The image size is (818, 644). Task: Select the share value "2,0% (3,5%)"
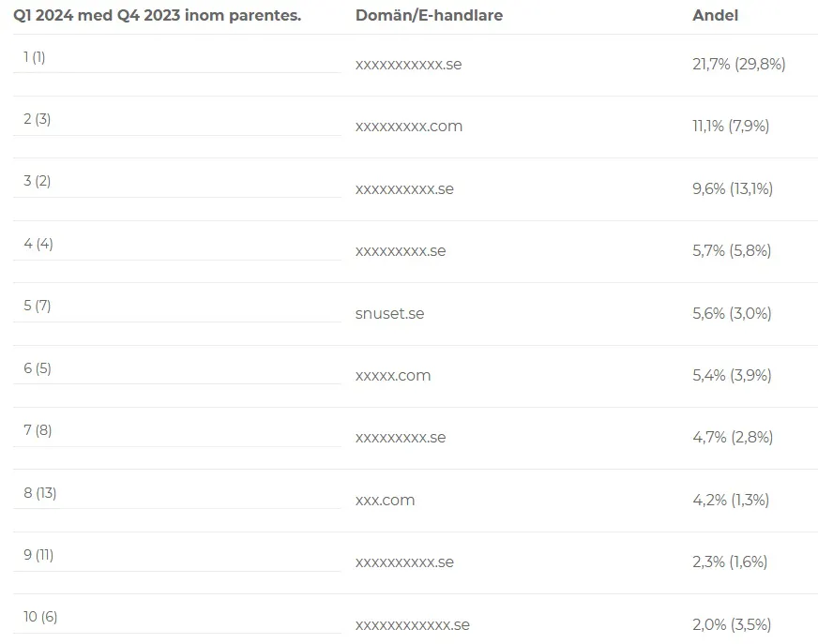(x=732, y=624)
